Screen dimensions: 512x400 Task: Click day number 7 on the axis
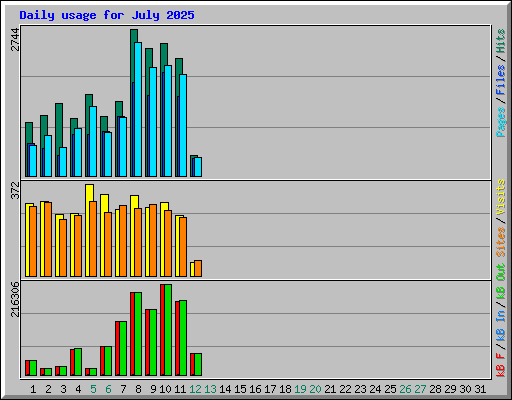tap(123, 389)
